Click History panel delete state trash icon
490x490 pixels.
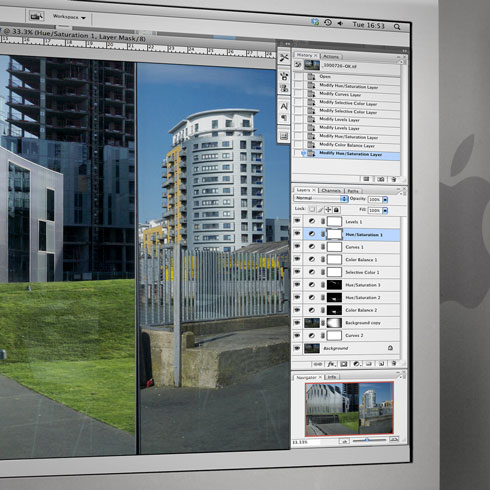[394, 179]
